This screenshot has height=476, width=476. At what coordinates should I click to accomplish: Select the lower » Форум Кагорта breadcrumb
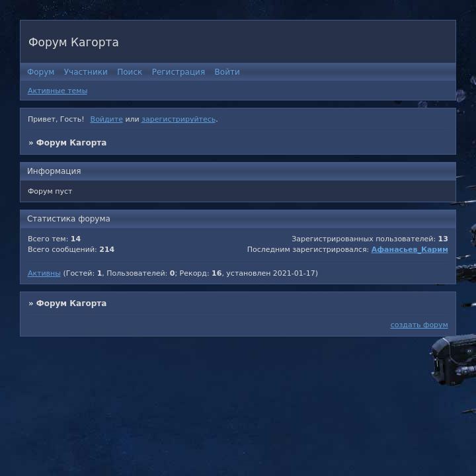click(67, 303)
